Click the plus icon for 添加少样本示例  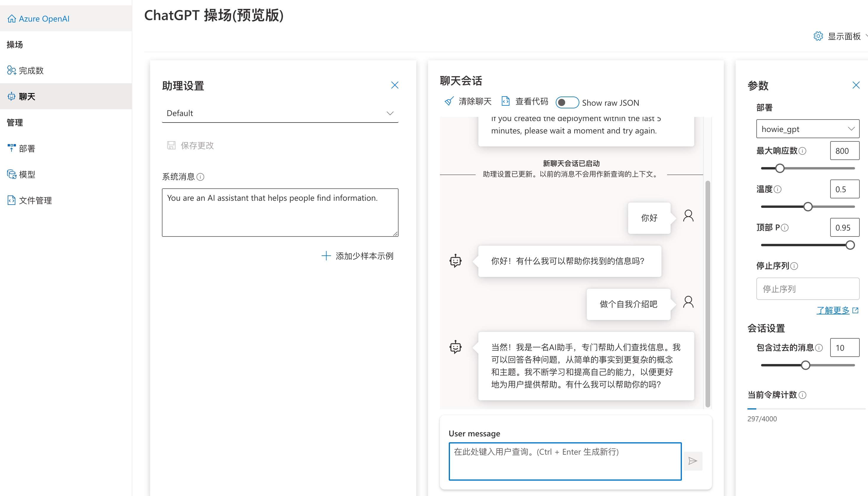326,256
